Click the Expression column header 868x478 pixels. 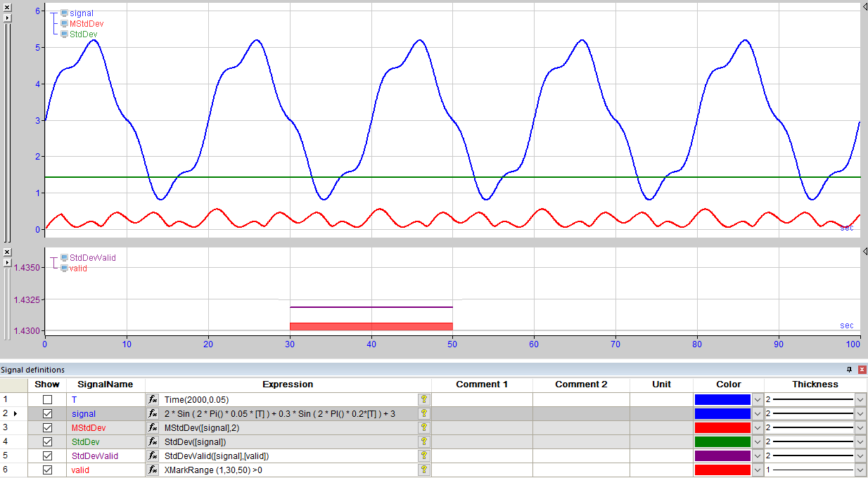[x=288, y=385]
